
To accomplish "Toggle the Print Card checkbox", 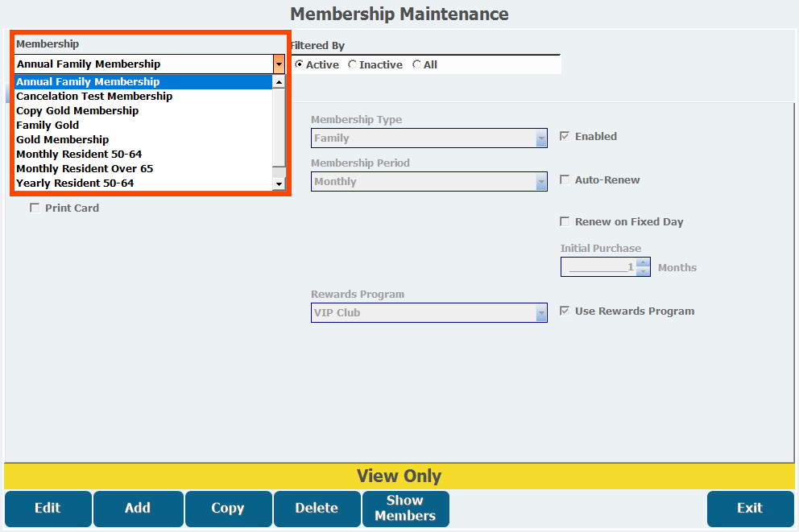I will click(x=35, y=208).
